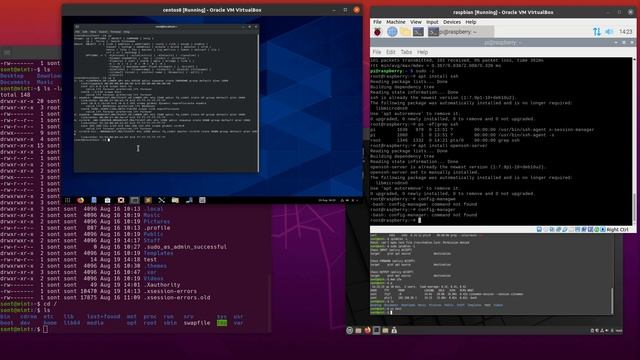
Task: Click the volume speaker icon in Raspbian panel
Action: pos(609,32)
